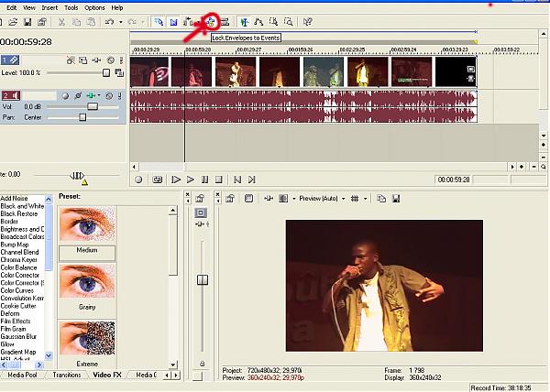Image resolution: width=550 pixels, height=392 pixels.
Task: Mute audio track 2
Action: click(109, 95)
